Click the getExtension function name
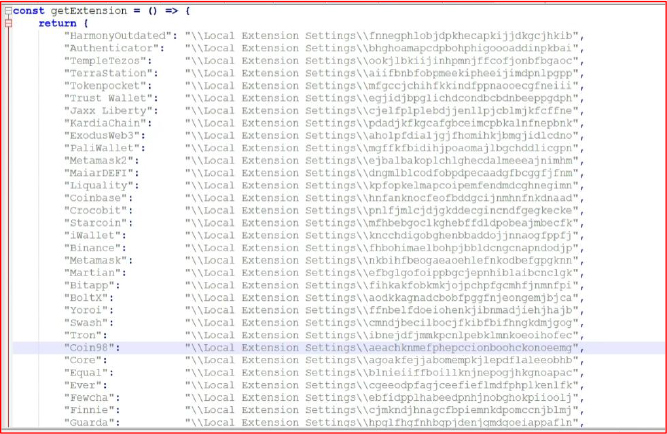The width and height of the screenshot is (667, 434). (x=89, y=11)
